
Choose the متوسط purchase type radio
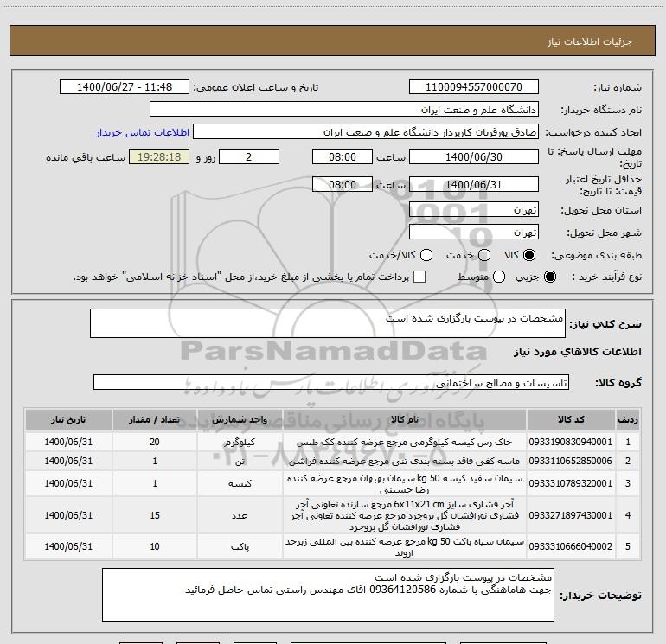pyautogui.click(x=499, y=277)
